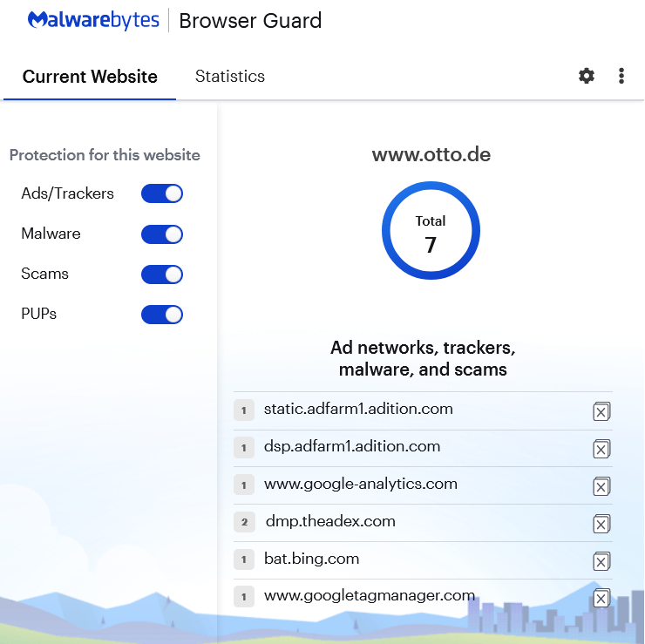Toggle PUPs protection off

pos(162,315)
